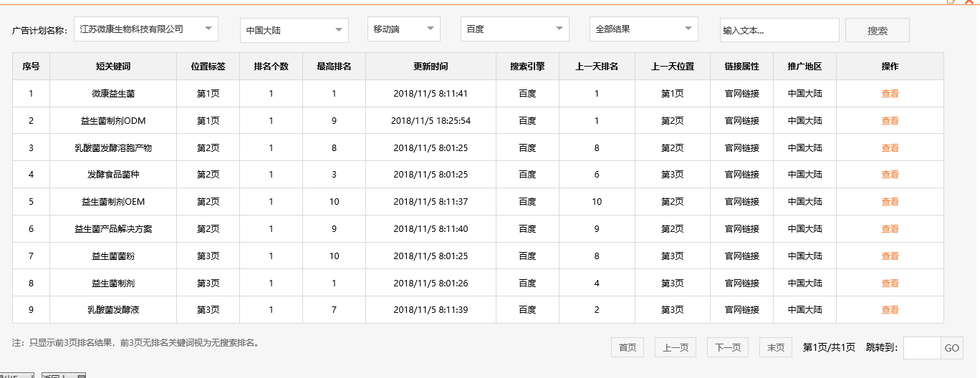Go to first page with 首页 button

coord(628,347)
